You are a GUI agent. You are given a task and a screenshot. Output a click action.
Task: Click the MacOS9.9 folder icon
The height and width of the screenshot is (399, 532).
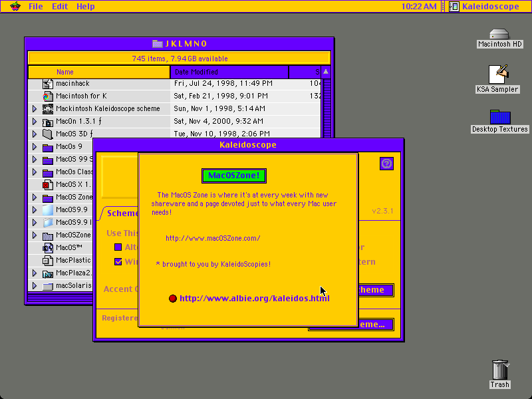coord(48,210)
